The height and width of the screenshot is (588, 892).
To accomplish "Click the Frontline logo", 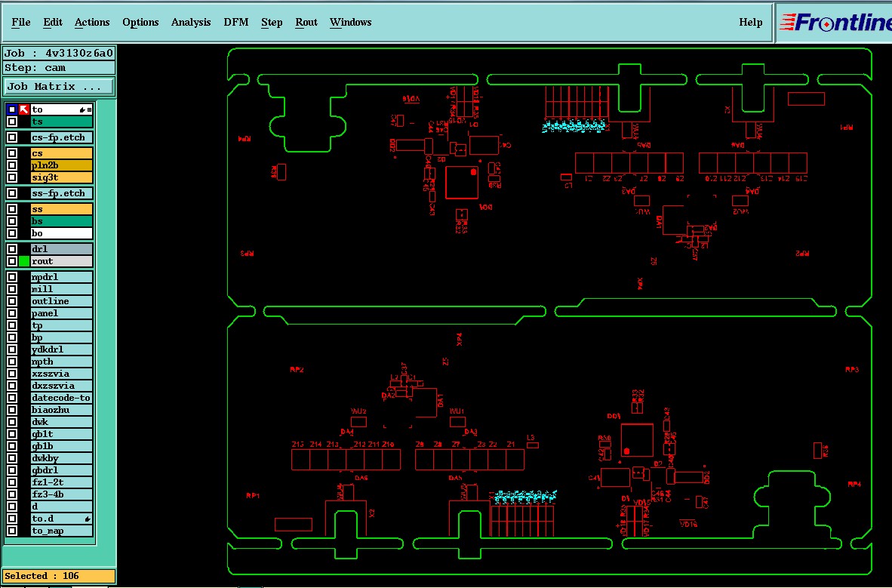I will [835, 23].
